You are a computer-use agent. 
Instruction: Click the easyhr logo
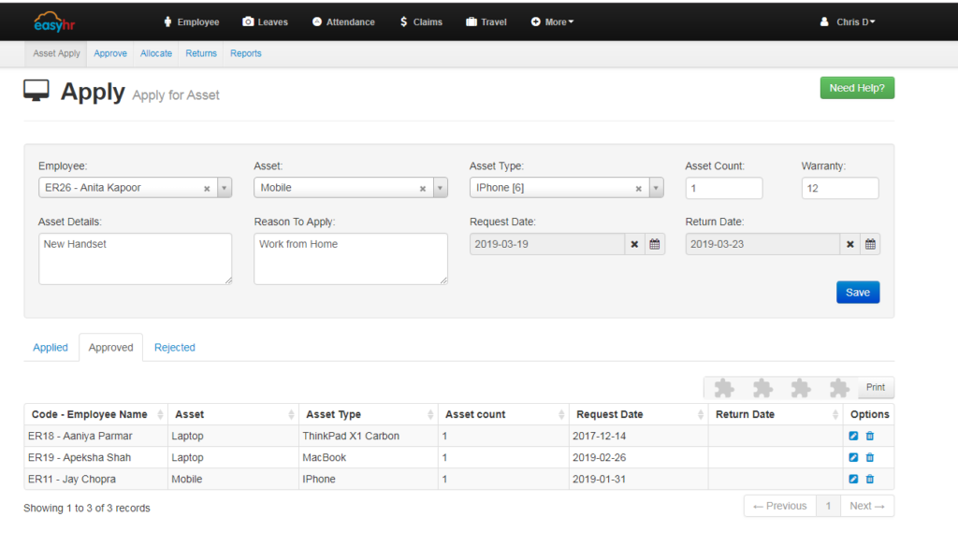click(x=53, y=21)
